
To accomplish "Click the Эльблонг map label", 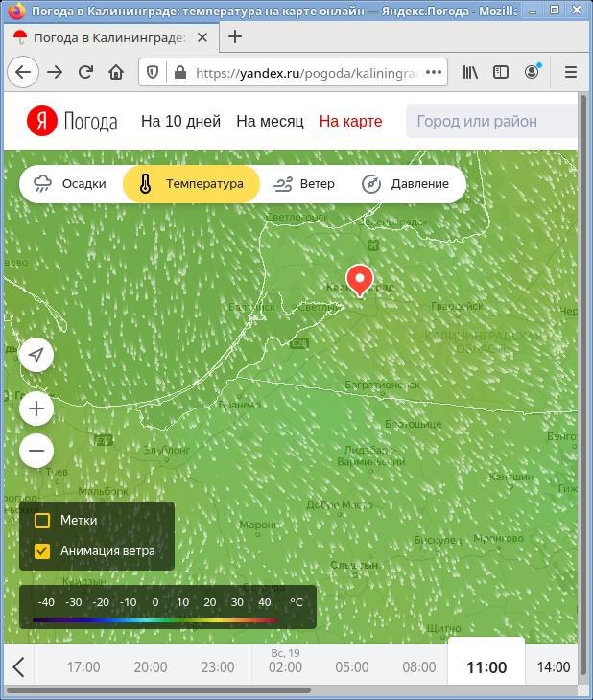I will pyautogui.click(x=167, y=450).
